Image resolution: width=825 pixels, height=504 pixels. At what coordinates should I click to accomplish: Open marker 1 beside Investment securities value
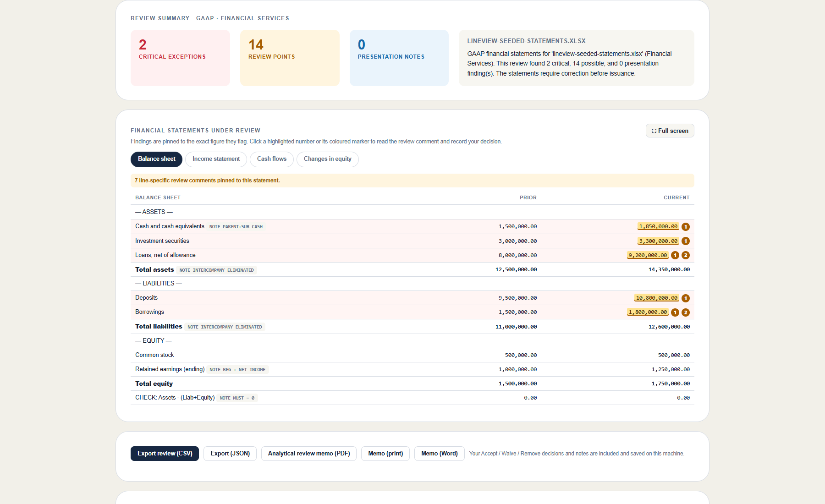point(686,241)
